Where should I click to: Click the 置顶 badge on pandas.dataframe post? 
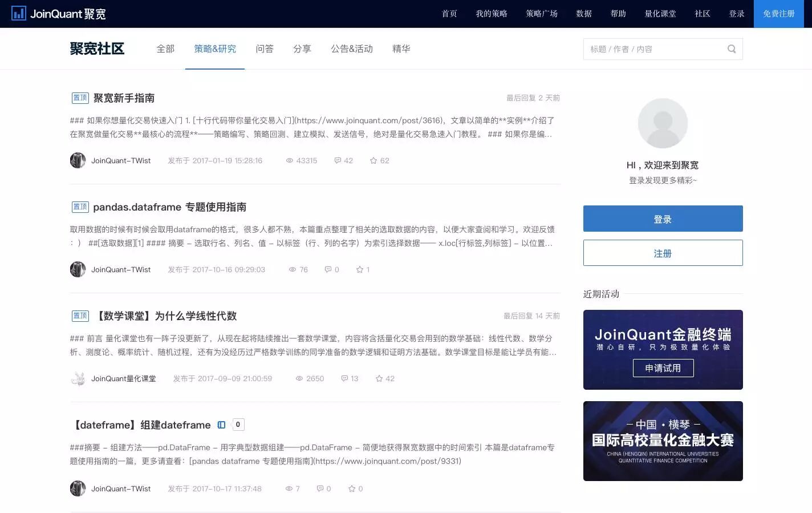coord(80,207)
